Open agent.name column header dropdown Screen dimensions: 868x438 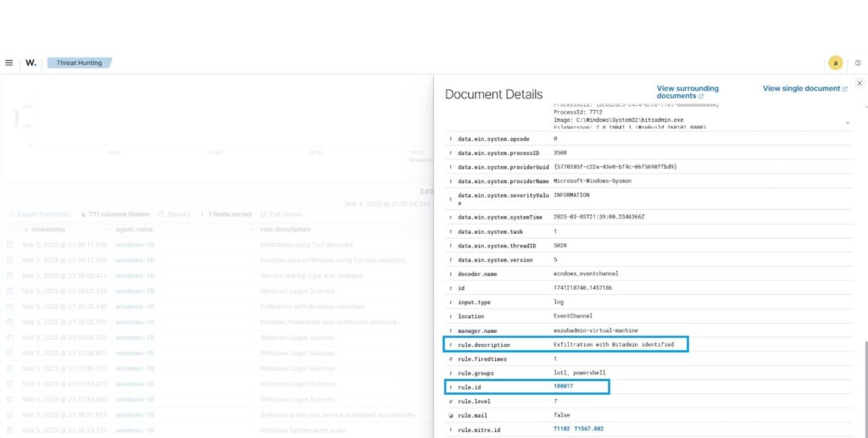pyautogui.click(x=252, y=230)
